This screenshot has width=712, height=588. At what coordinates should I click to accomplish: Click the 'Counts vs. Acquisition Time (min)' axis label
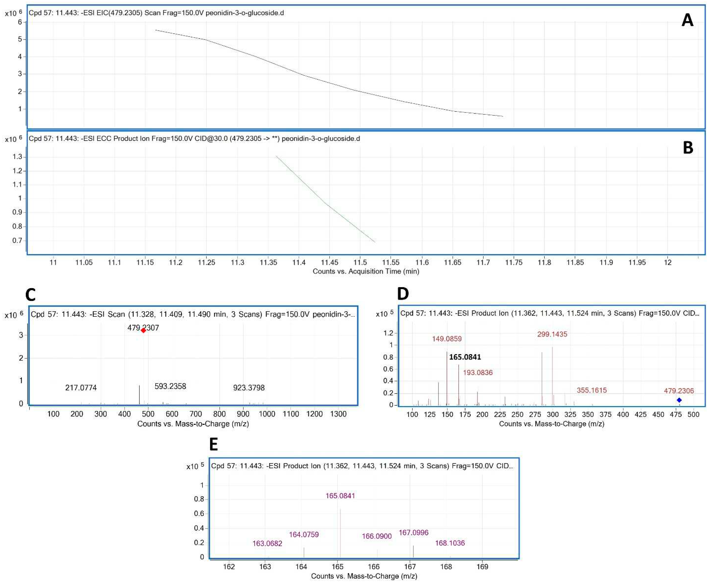click(366, 271)
